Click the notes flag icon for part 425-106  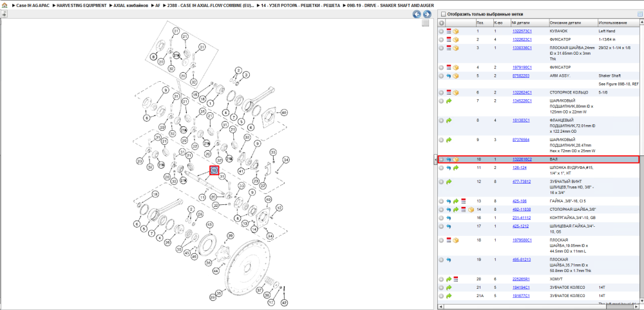[x=463, y=202]
